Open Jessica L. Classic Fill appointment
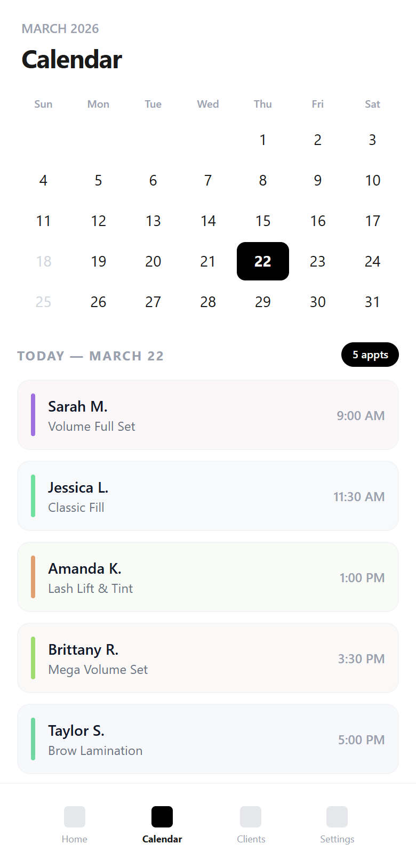 pyautogui.click(x=208, y=496)
